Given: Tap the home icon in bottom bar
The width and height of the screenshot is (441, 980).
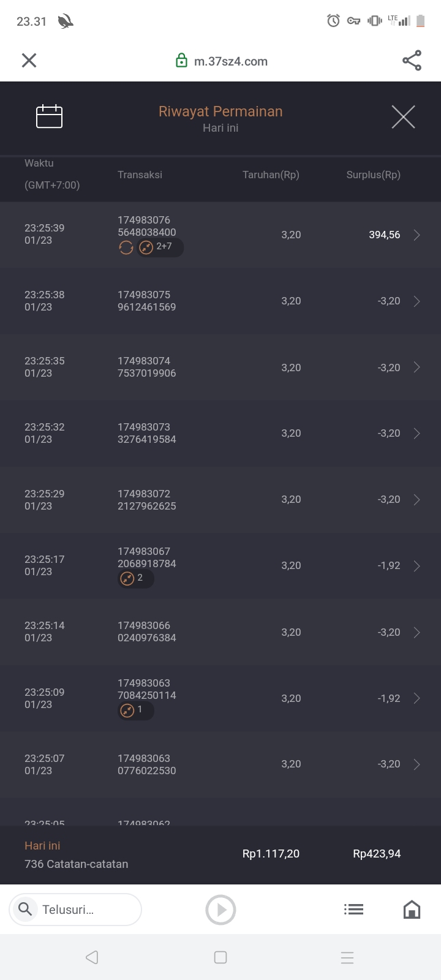Looking at the screenshot, I should tap(412, 910).
